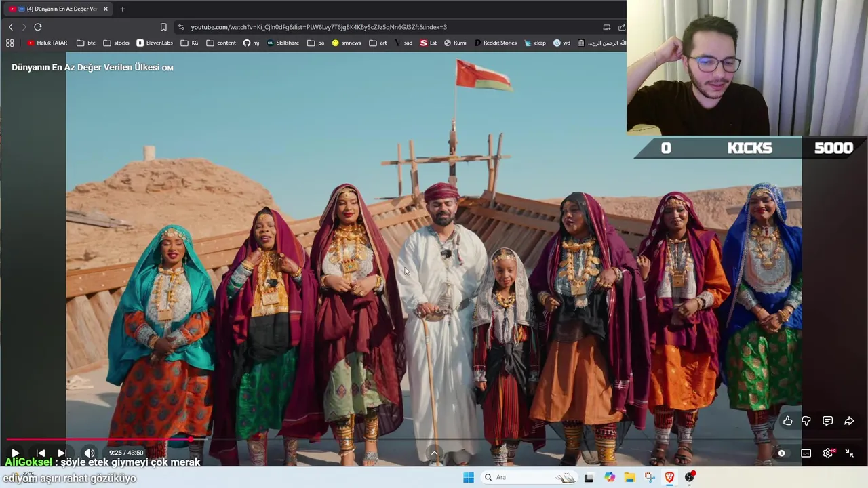Open the apps grid in bookmarks bar

tap(9, 43)
